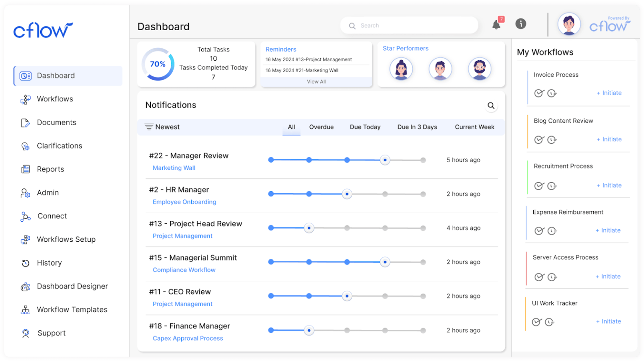Open History from the sidebar
644x362 pixels.
[x=49, y=263]
